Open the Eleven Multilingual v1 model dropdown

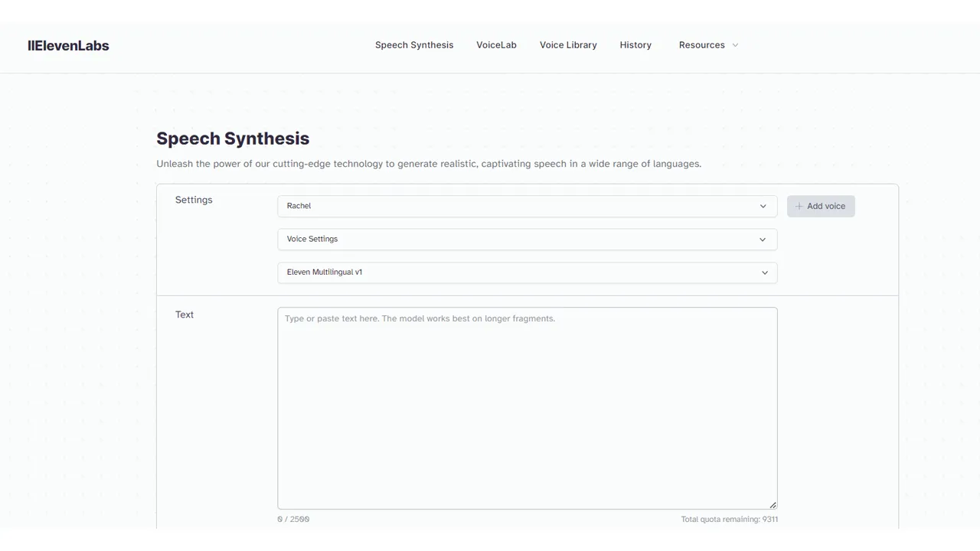(528, 272)
